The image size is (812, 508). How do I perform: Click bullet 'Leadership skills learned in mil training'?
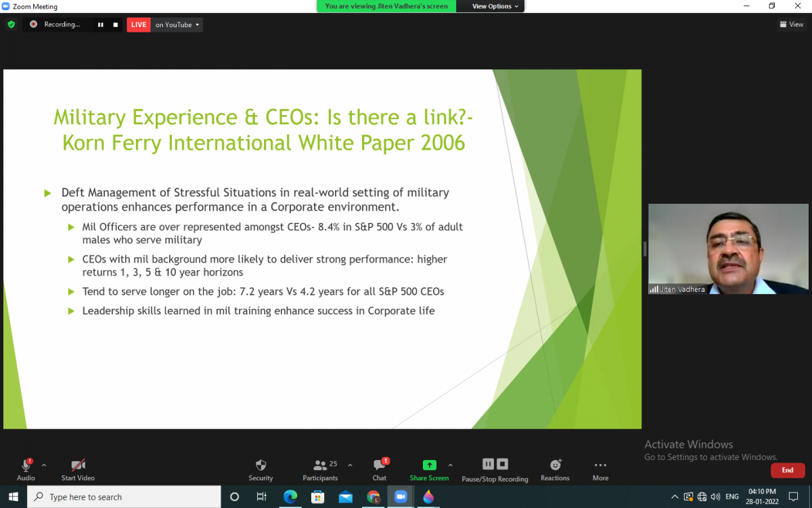click(258, 311)
